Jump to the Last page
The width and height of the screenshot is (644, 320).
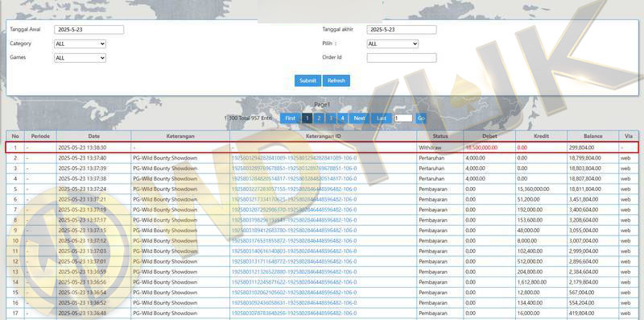382,118
